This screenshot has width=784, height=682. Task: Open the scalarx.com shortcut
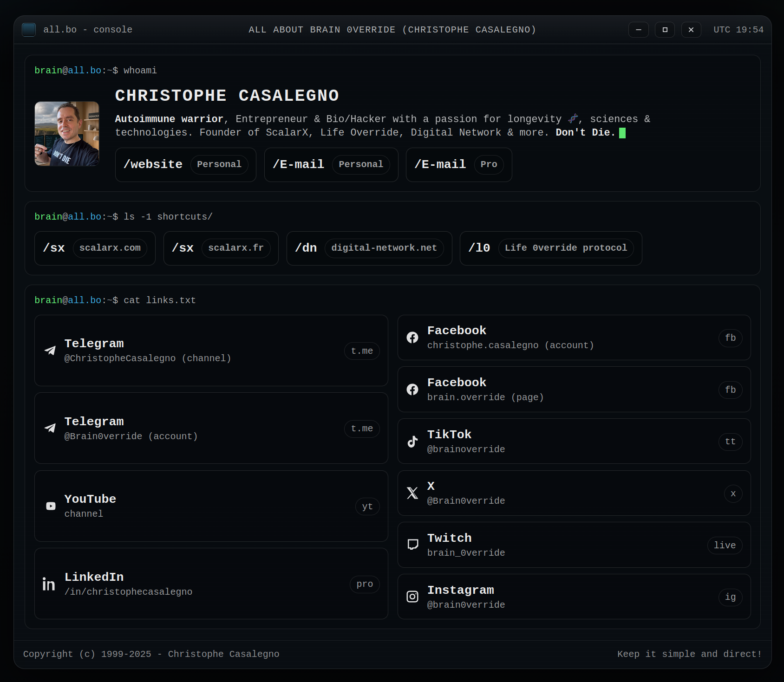(x=95, y=248)
